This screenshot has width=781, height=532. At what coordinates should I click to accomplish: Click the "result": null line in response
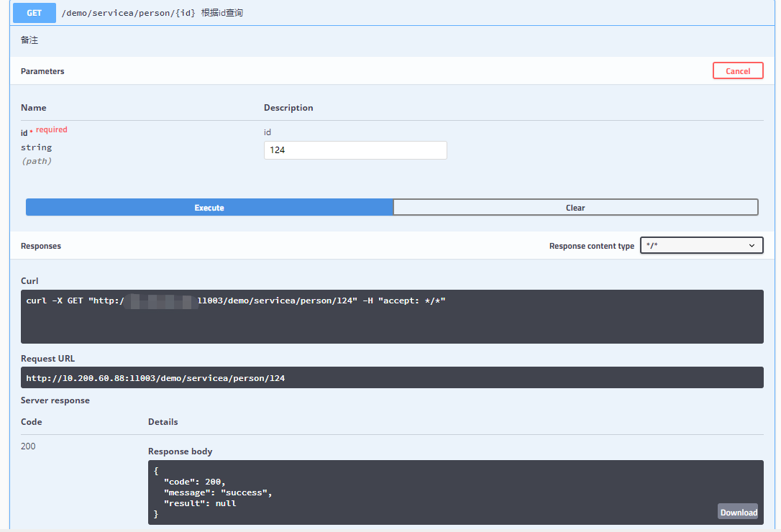click(200, 503)
